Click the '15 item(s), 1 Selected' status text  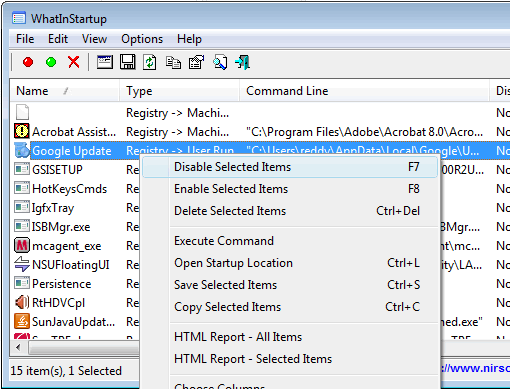coord(66,371)
